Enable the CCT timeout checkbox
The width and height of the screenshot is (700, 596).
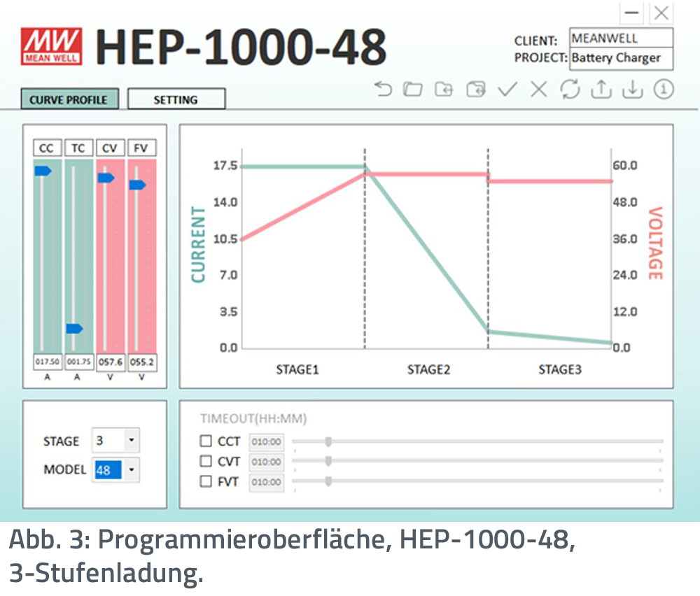coord(206,441)
